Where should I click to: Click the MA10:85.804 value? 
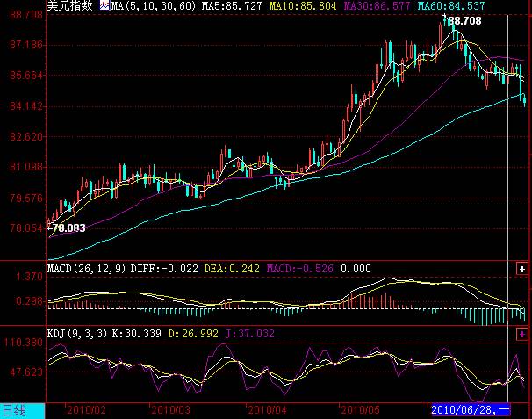pyautogui.click(x=303, y=6)
